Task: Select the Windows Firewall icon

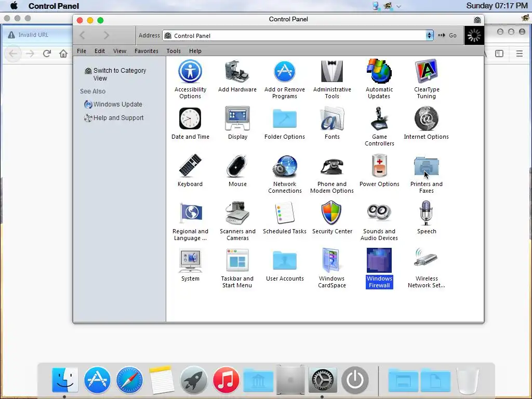Action: tap(379, 261)
